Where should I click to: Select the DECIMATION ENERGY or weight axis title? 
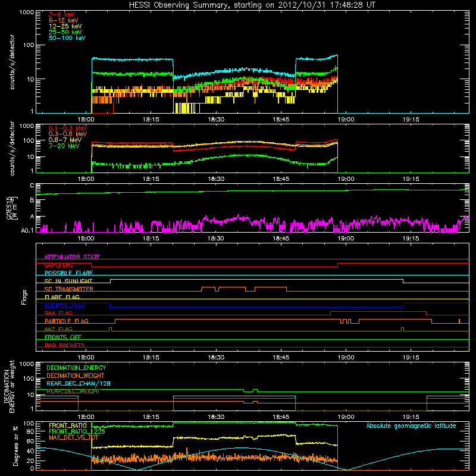[10, 387]
